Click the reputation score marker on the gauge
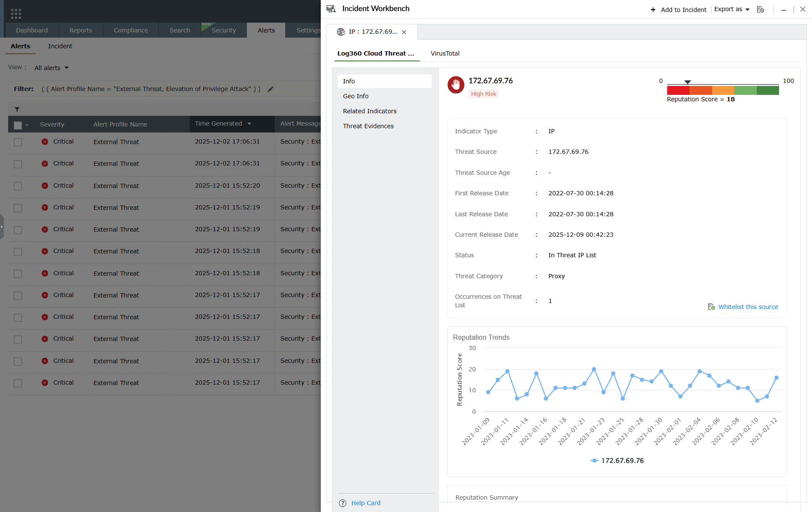The height and width of the screenshot is (512, 812). tap(687, 81)
